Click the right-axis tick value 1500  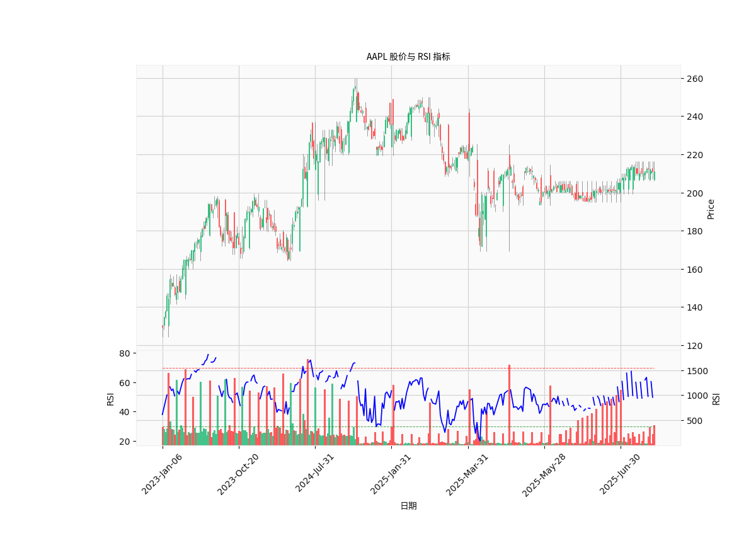(x=697, y=371)
